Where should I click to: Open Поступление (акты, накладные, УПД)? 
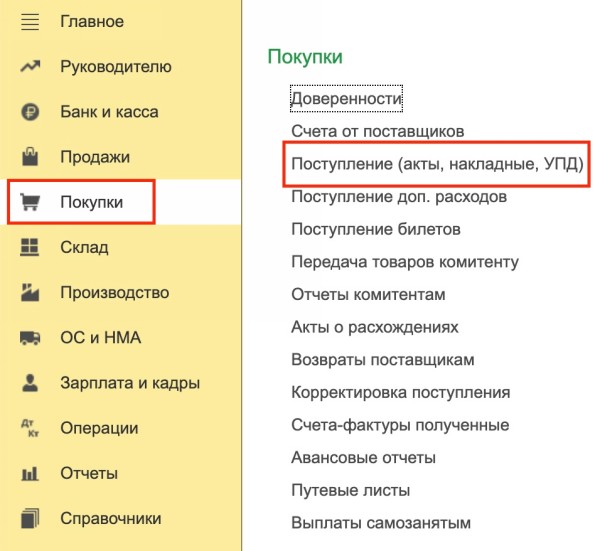[x=436, y=163]
